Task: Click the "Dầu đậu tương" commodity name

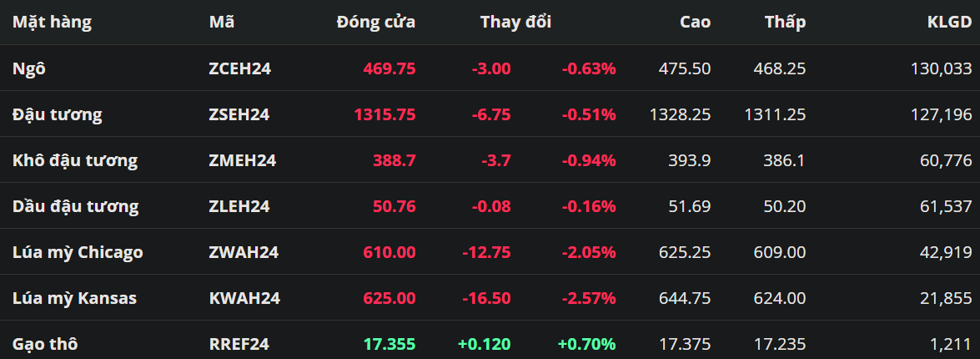Action: tap(76, 206)
